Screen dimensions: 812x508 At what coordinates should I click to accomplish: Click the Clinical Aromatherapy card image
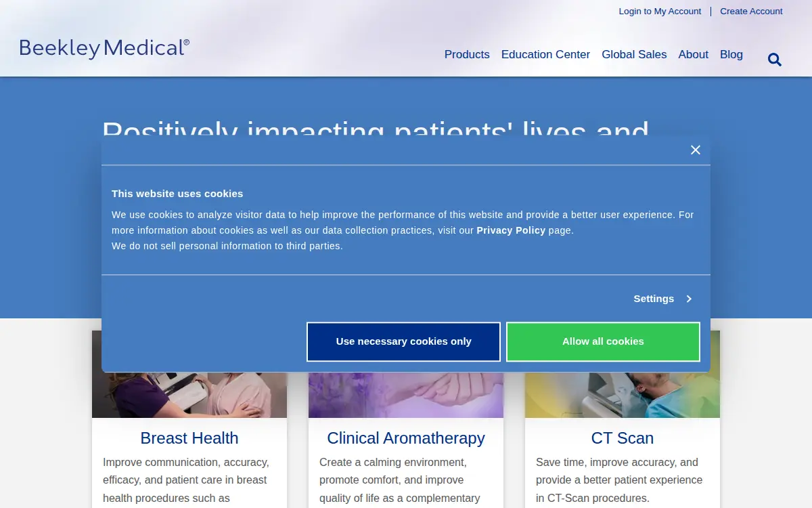pyautogui.click(x=406, y=394)
